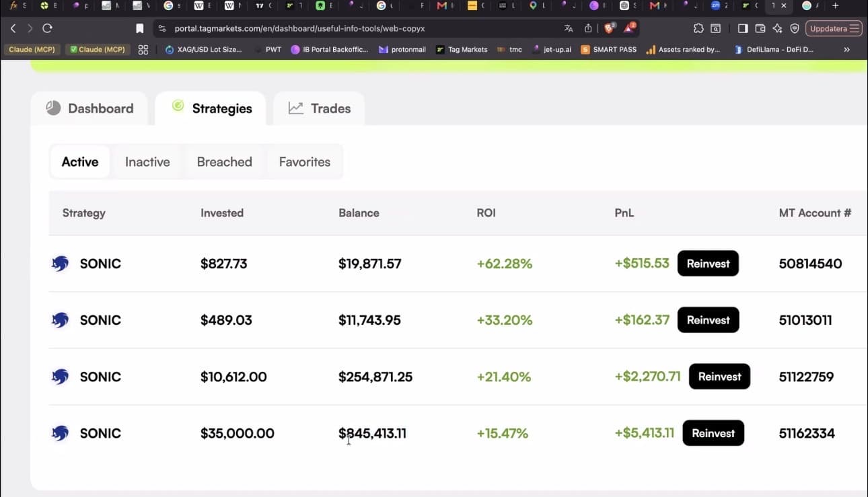Open the bookmark apps grid icon
Screen dimensions: 868x497
143,49
